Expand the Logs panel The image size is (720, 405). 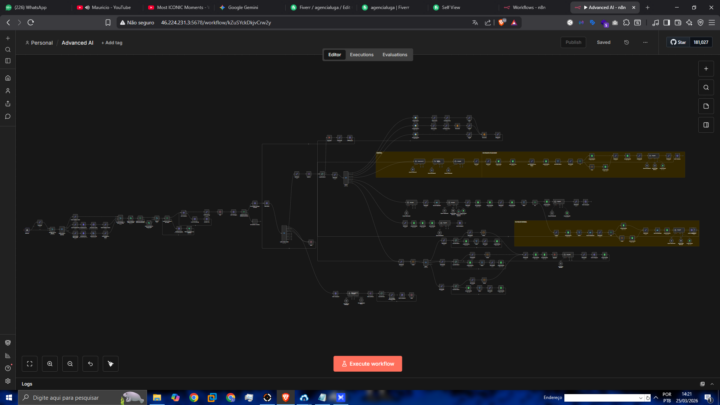(x=27, y=383)
